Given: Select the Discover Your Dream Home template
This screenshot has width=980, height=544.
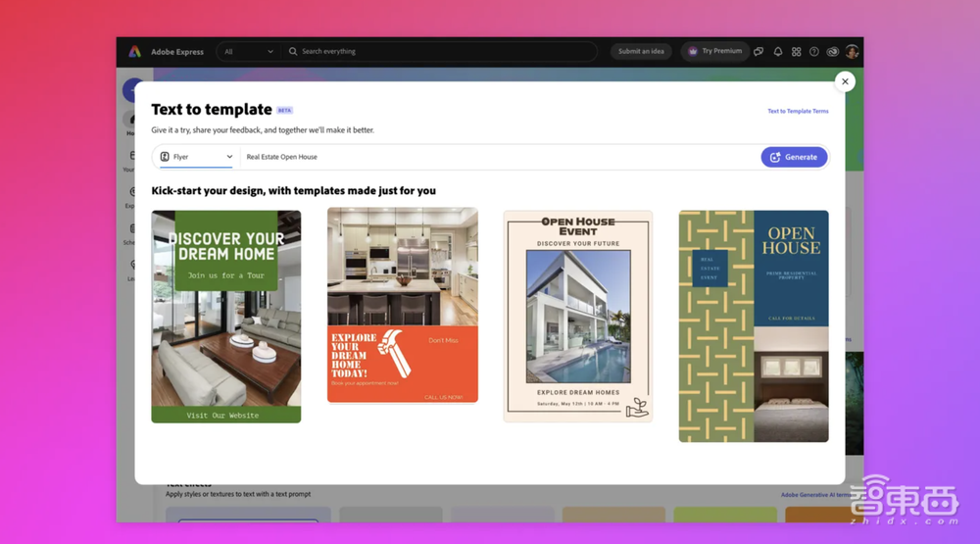Looking at the screenshot, I should click(225, 317).
